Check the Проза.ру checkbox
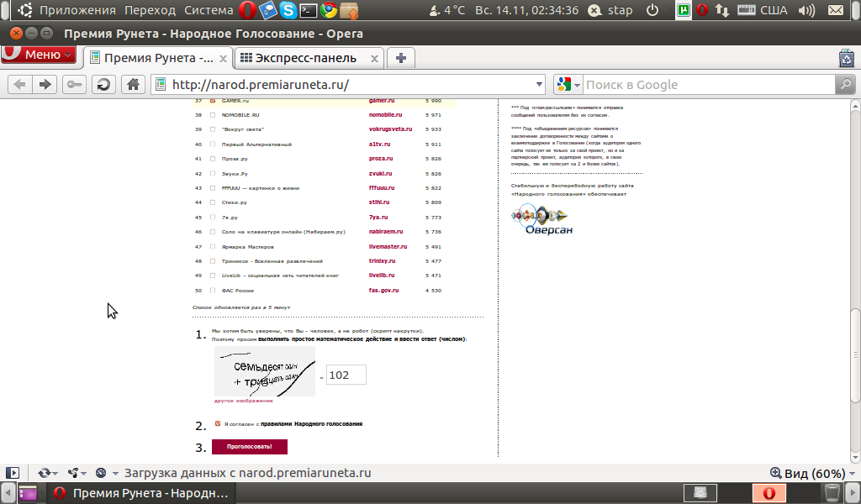The height and width of the screenshot is (504, 861). 213,159
